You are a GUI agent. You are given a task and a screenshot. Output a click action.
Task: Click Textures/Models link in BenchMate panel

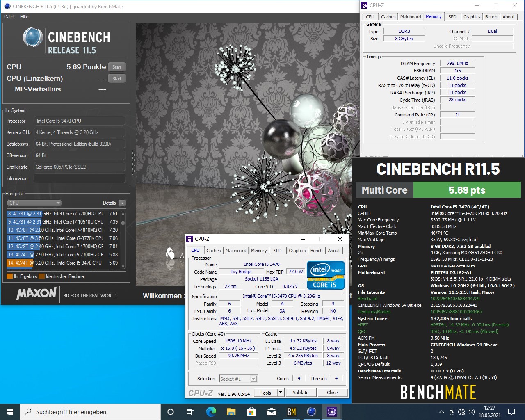coord(374,312)
